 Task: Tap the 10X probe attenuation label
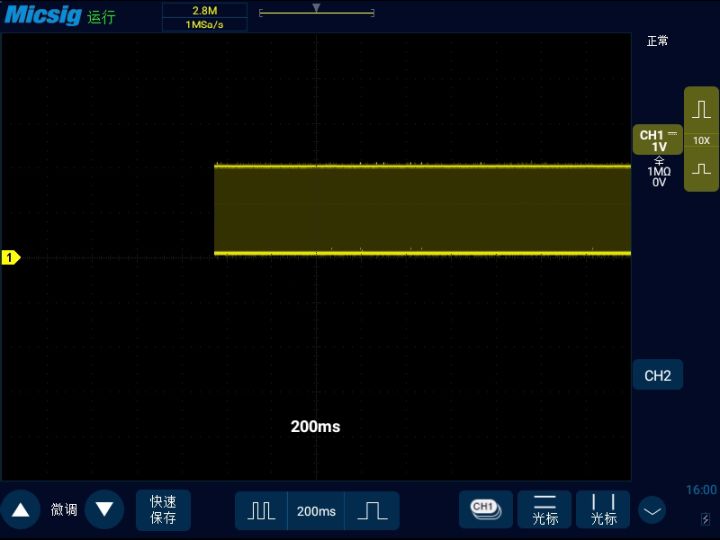click(x=701, y=141)
